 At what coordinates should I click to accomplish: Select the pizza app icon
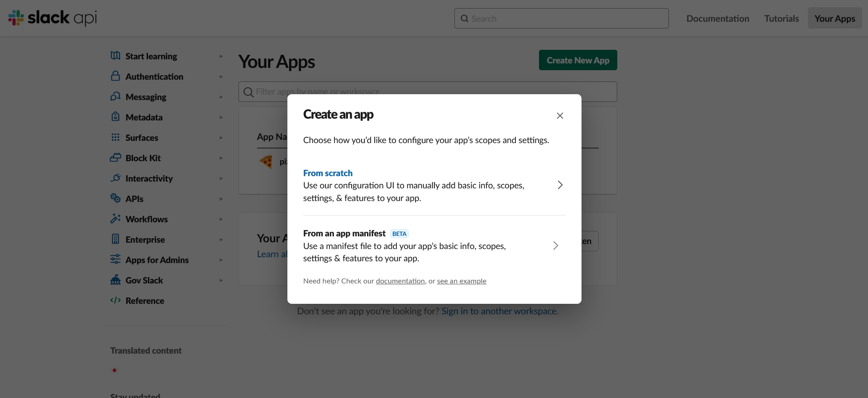point(266,162)
